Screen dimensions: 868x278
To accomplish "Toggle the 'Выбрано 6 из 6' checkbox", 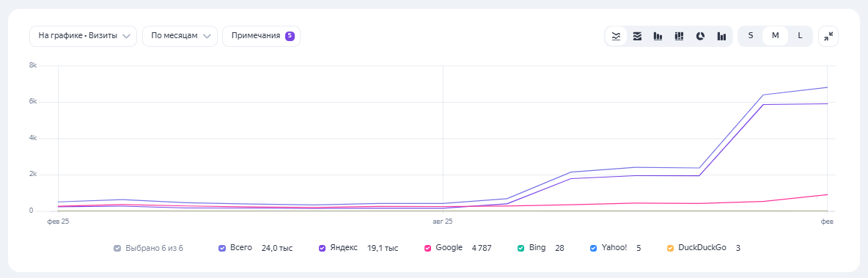I will tap(117, 248).
